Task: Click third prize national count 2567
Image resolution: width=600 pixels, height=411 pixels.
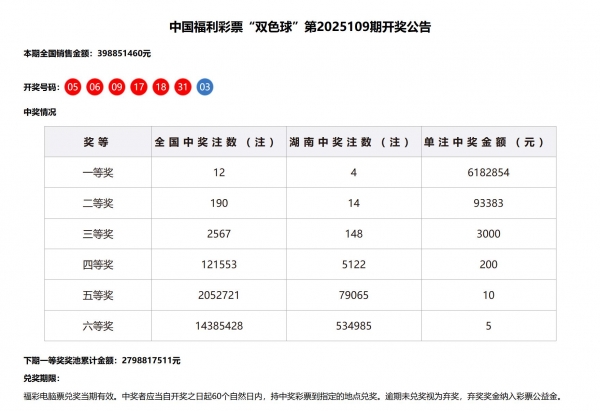Action: coord(219,234)
